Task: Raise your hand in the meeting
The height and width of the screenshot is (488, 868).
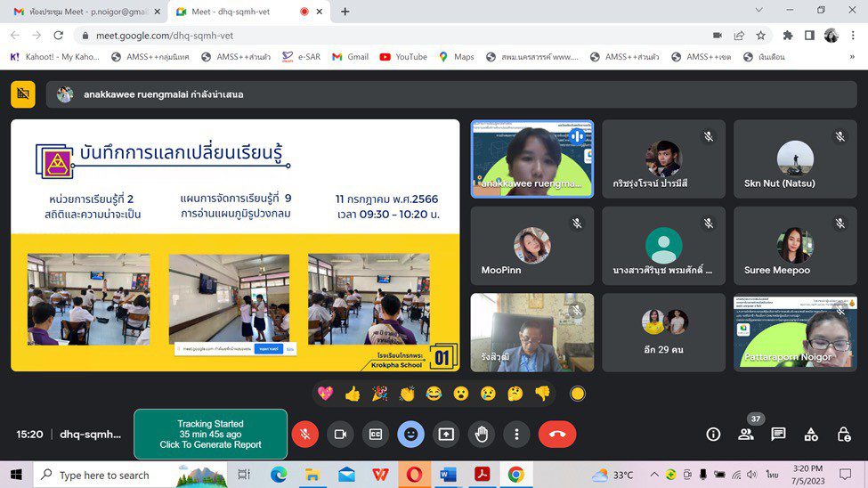Action: [x=481, y=435]
